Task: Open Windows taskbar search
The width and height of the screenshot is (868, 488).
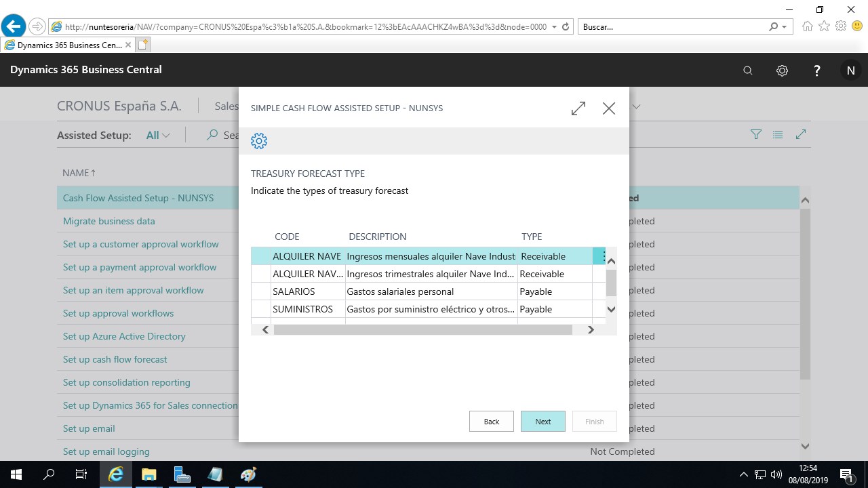Action: pos(49,474)
